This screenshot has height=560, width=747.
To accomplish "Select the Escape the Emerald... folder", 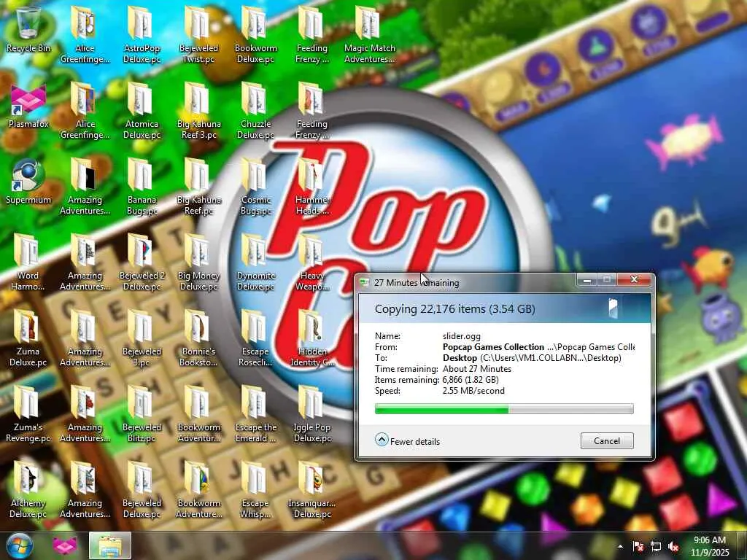I will click(256, 413).
